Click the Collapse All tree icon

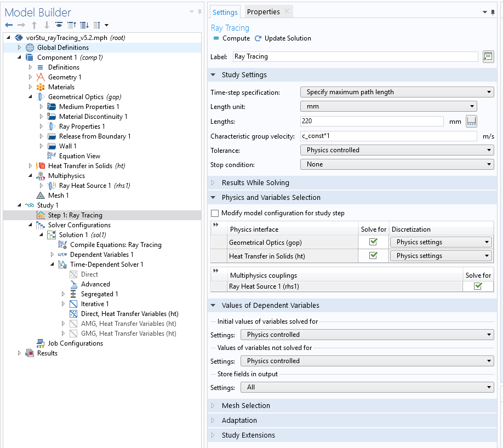click(x=71, y=25)
